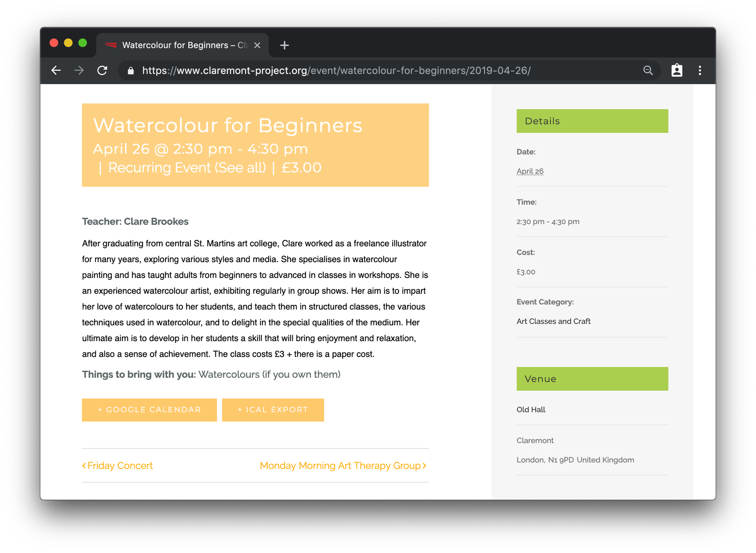
Task: Click the Recurring Event See all link
Action: [x=187, y=168]
